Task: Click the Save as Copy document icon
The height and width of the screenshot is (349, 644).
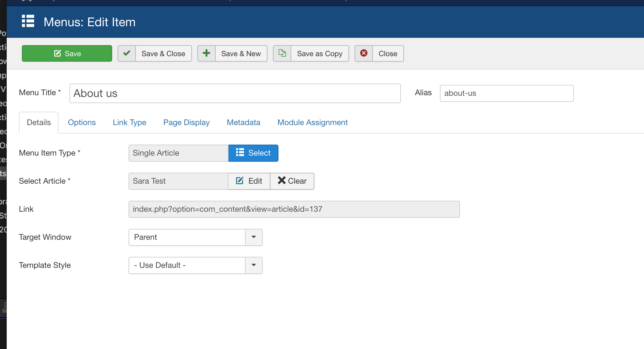Action: (x=282, y=53)
